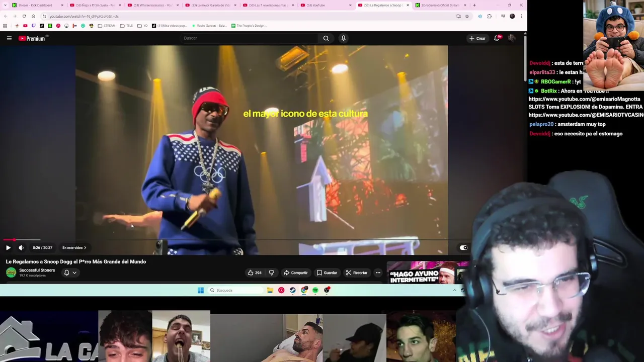Open the STREAM bookmarks folder
Screen dimensions: 644x362
click(107, 26)
